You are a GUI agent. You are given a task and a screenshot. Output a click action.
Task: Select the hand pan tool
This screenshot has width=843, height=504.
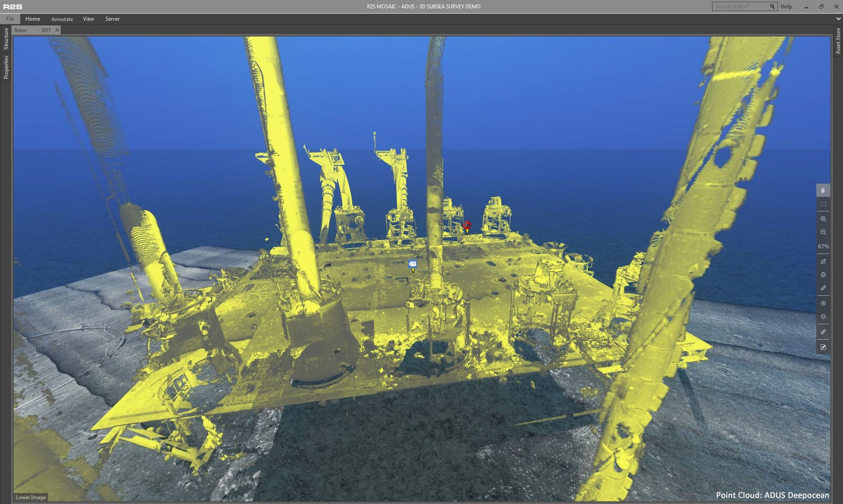823,191
